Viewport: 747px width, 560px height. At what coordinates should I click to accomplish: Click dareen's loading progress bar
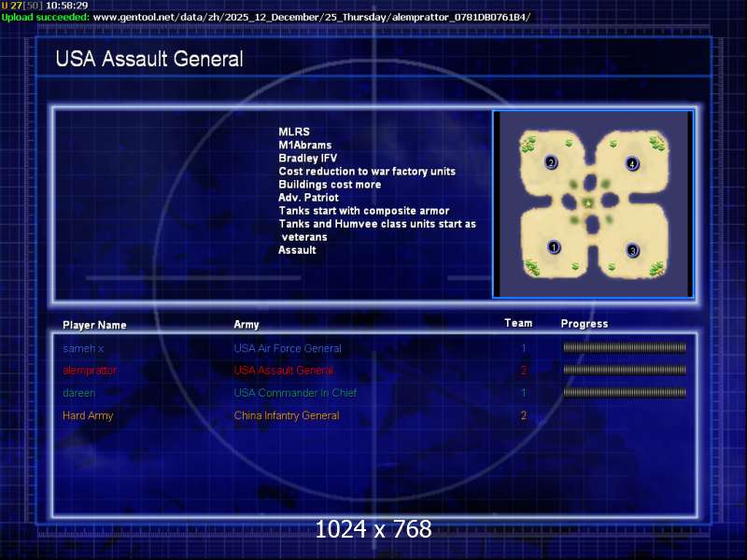[625, 392]
